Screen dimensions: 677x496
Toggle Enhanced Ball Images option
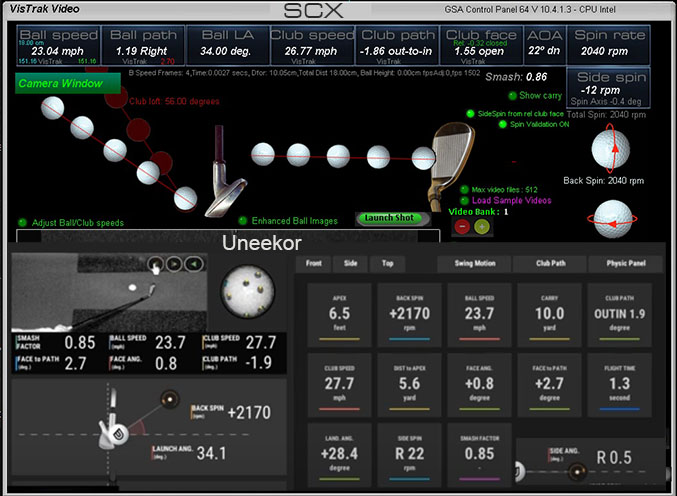coord(243,221)
